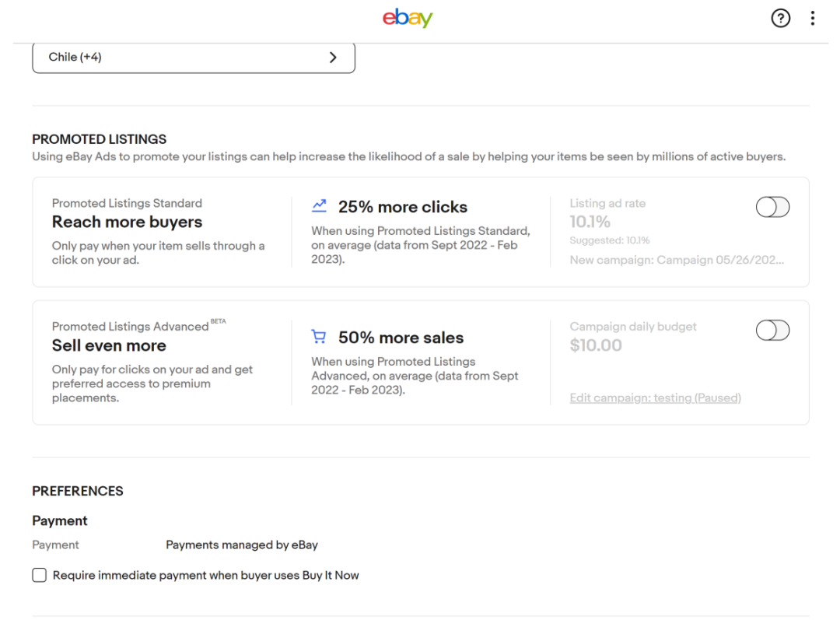
Task: Enable the Promoted Listings Advanced toggle
Action: click(x=772, y=331)
